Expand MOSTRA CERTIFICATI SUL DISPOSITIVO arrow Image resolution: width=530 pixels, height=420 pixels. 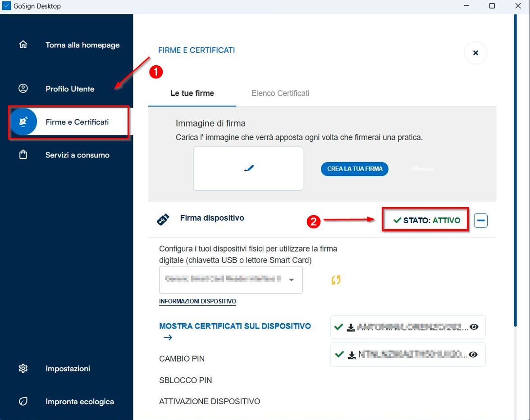168,338
